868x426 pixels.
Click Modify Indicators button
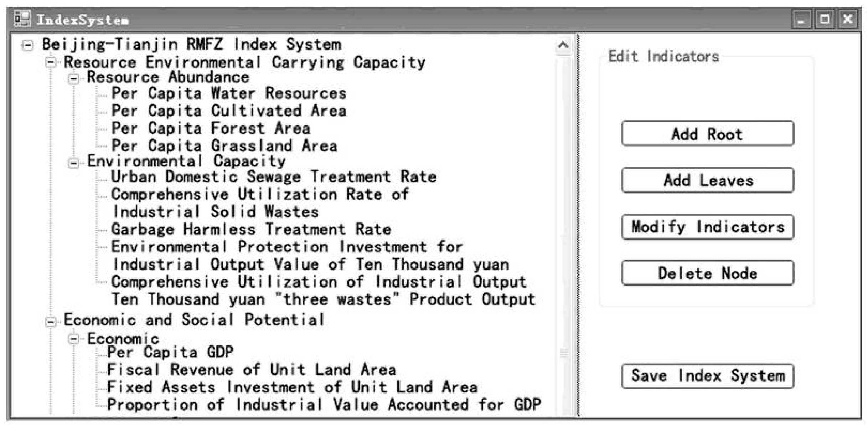(x=707, y=227)
